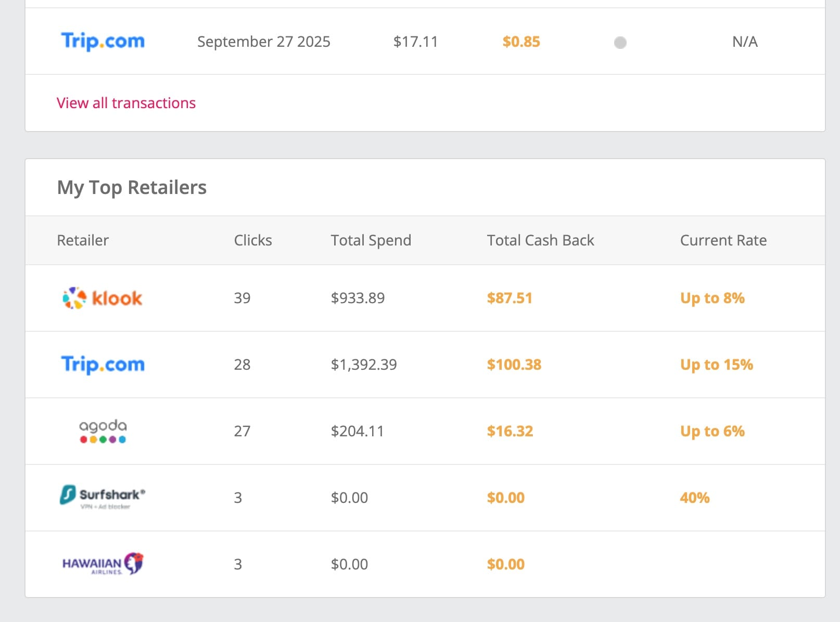Click the Total Spend column header
Image resolution: width=840 pixels, height=622 pixels.
click(371, 240)
